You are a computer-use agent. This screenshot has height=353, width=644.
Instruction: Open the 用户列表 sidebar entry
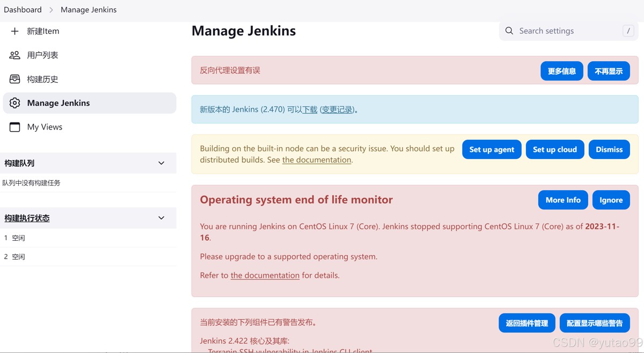pyautogui.click(x=90, y=55)
